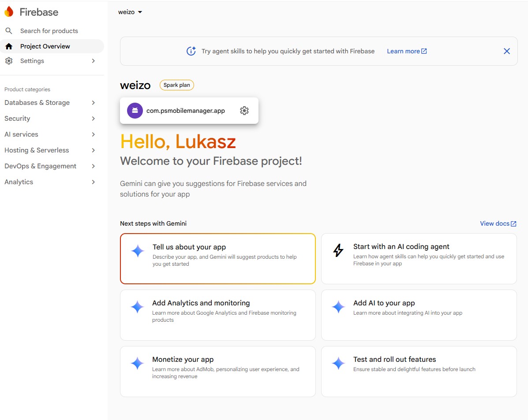Expand the Security category chevron
Viewport: 528px width, 420px height.
pyautogui.click(x=93, y=119)
